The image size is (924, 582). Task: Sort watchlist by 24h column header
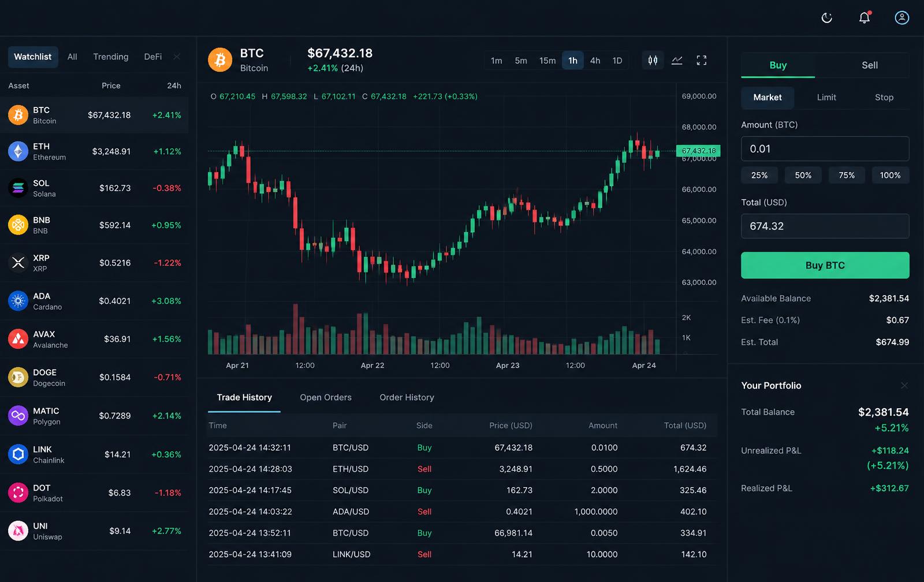174,85
